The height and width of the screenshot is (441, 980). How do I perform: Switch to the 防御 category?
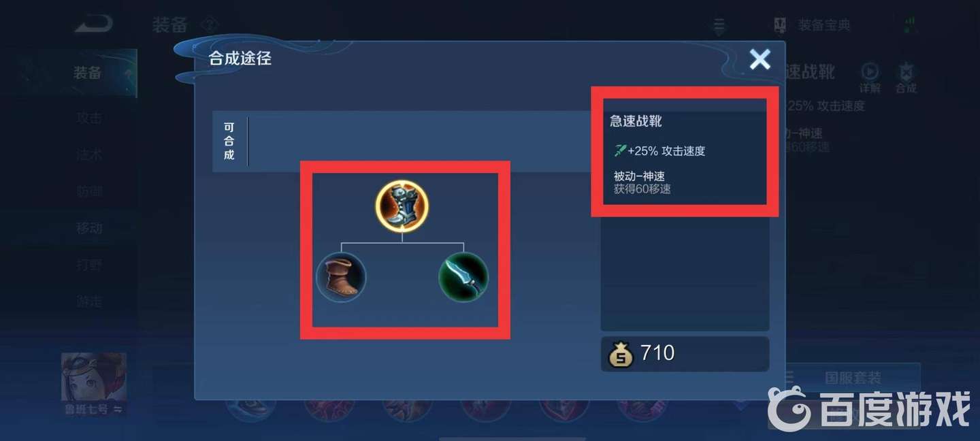[x=89, y=191]
